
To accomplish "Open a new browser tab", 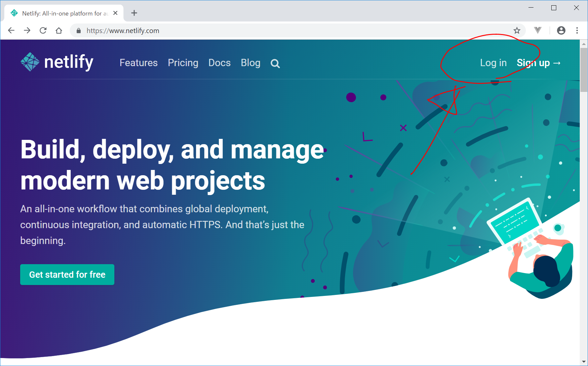I will pyautogui.click(x=134, y=13).
